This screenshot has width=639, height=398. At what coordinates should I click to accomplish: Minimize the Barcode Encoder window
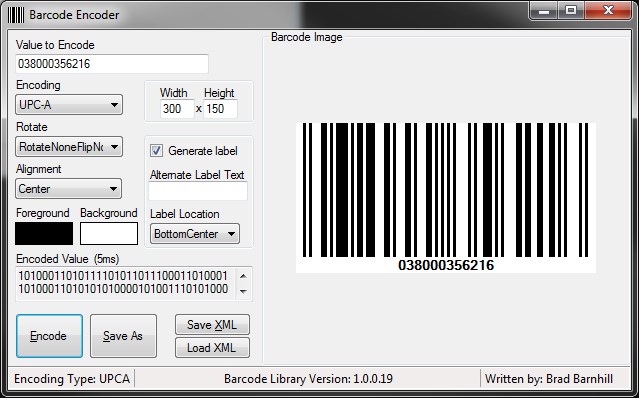click(x=543, y=11)
